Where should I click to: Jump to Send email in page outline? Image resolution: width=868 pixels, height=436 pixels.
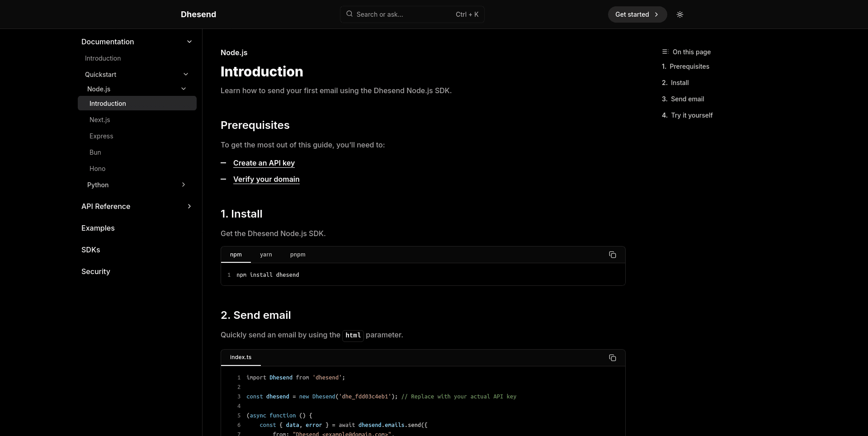point(687,99)
